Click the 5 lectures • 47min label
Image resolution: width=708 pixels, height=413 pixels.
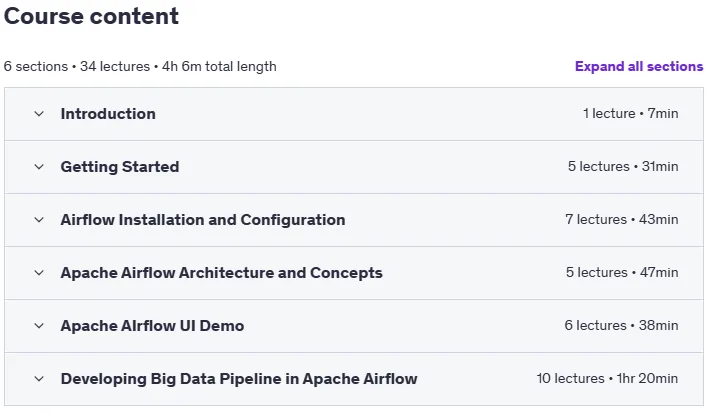tap(622, 273)
